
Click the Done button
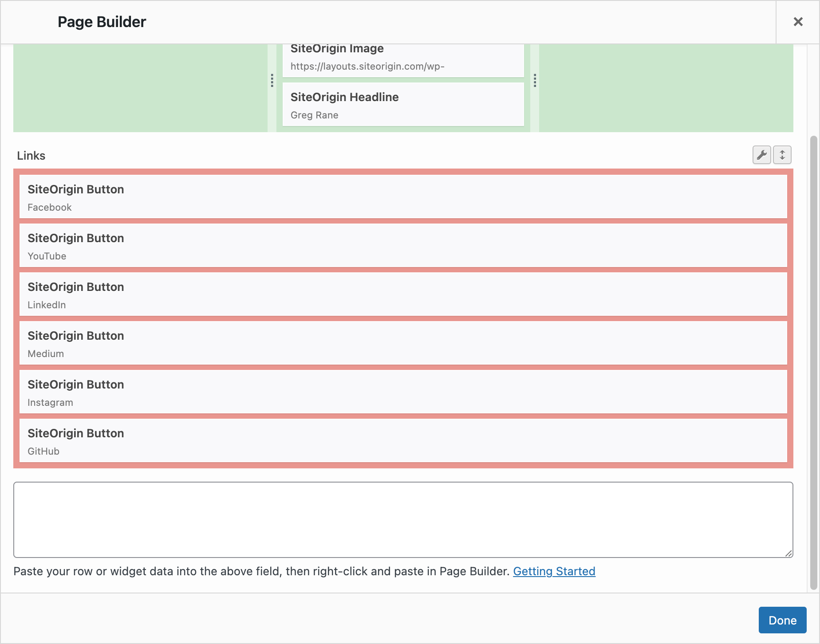click(782, 620)
